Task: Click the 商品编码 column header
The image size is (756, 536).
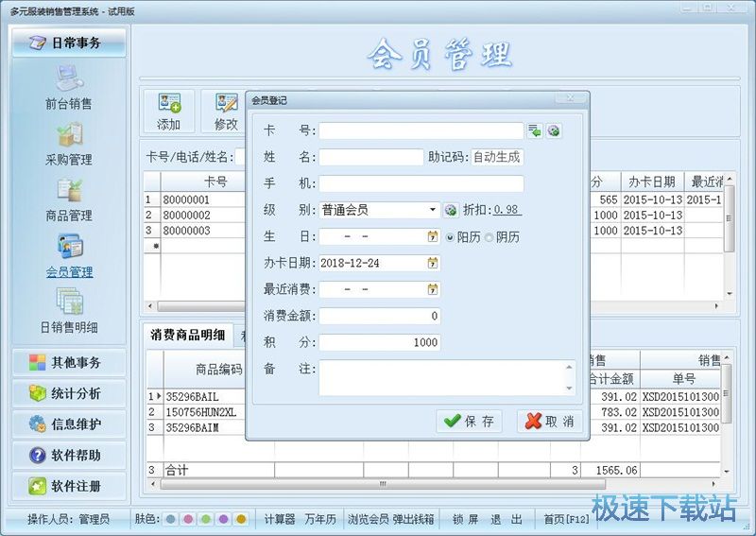Action: 219,369
